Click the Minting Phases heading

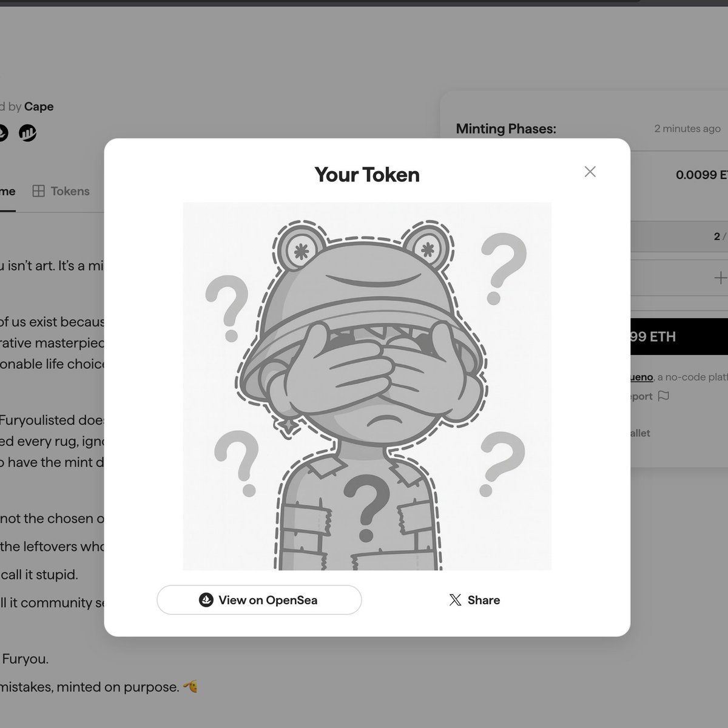tap(506, 129)
